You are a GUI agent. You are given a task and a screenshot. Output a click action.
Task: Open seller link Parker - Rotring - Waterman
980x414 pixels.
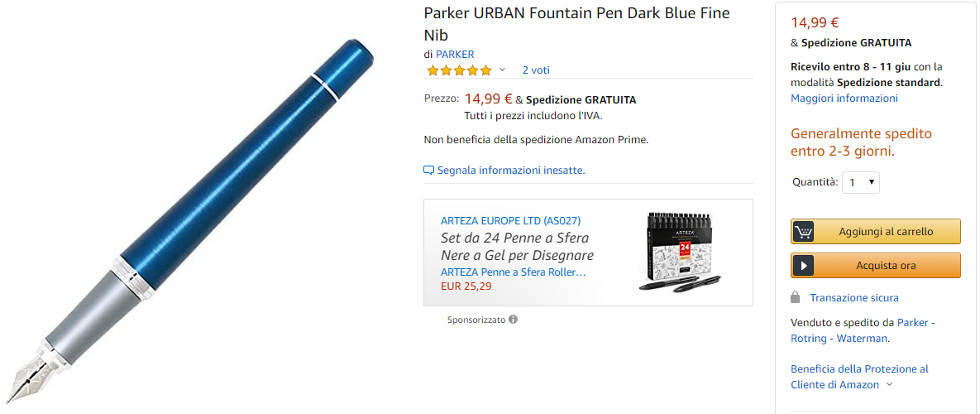click(x=862, y=330)
